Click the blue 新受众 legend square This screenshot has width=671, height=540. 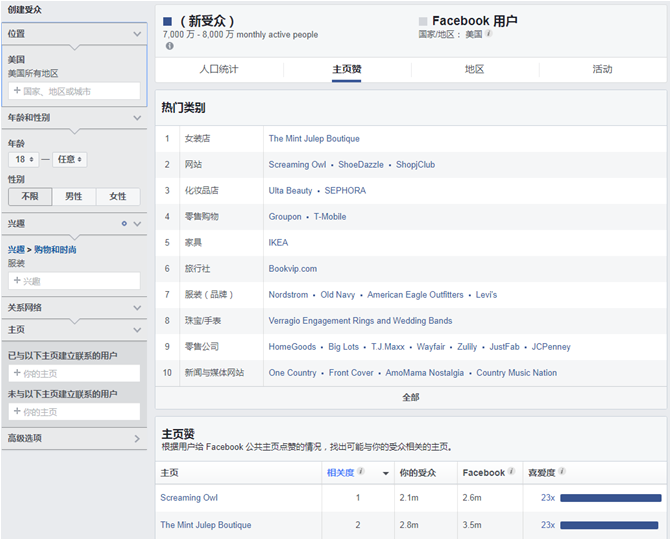point(167,21)
